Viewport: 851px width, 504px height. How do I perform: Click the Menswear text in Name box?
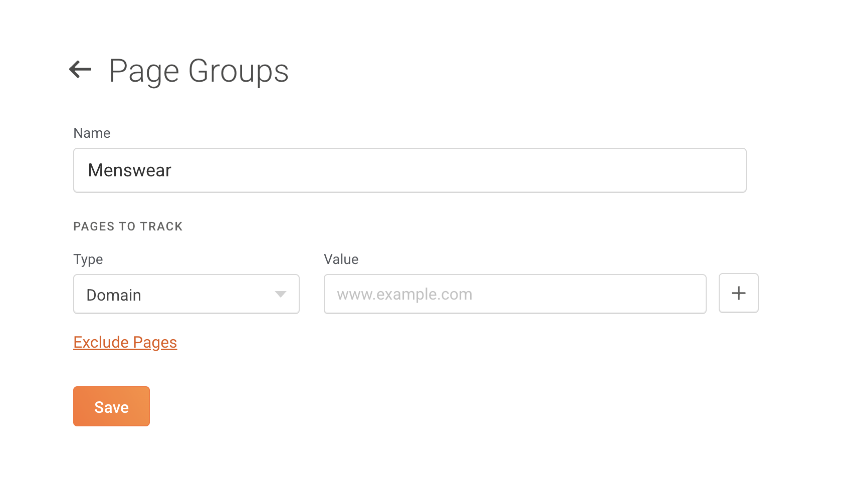130,170
